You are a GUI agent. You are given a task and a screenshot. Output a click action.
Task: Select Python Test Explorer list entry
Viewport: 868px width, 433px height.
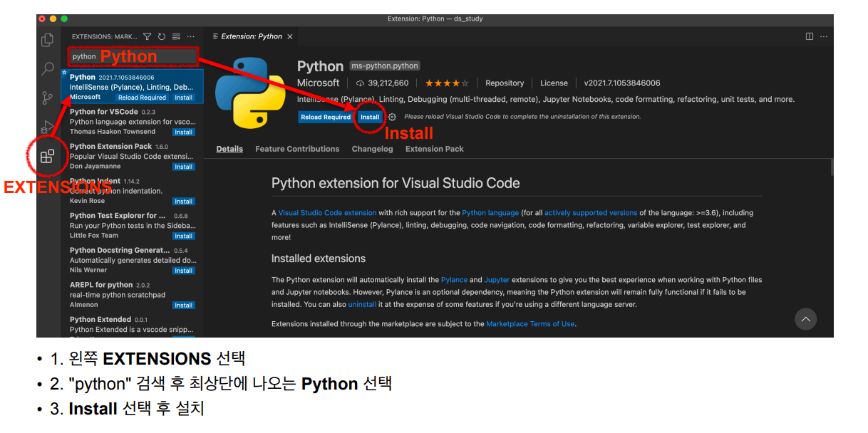tap(133, 225)
